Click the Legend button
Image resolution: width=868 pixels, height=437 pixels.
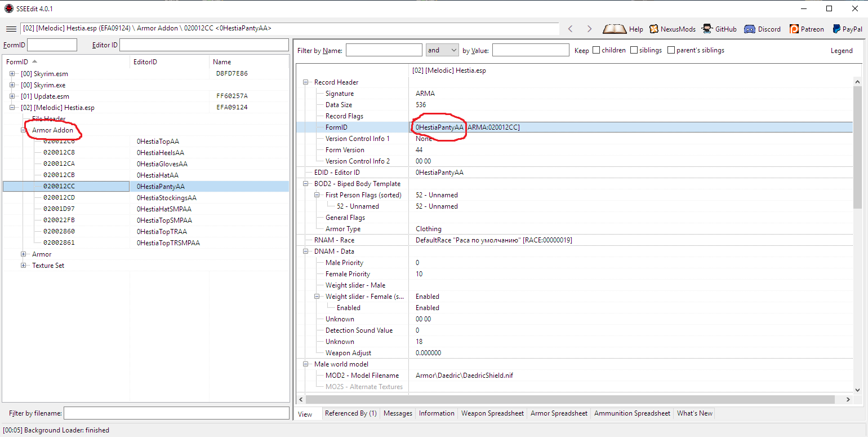point(841,50)
